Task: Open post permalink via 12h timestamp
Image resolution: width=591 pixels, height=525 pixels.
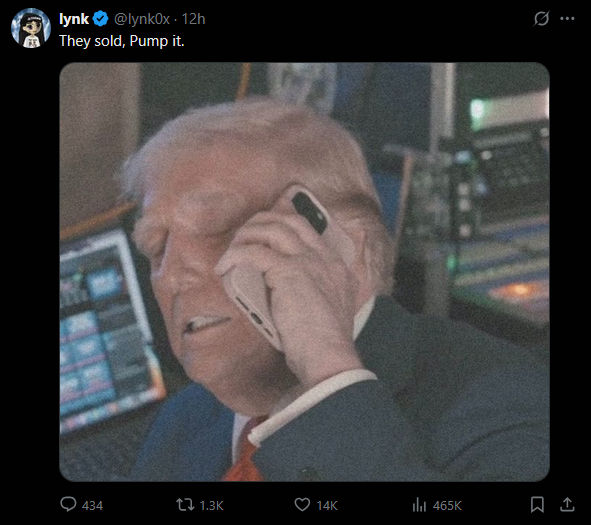Action: coord(194,19)
